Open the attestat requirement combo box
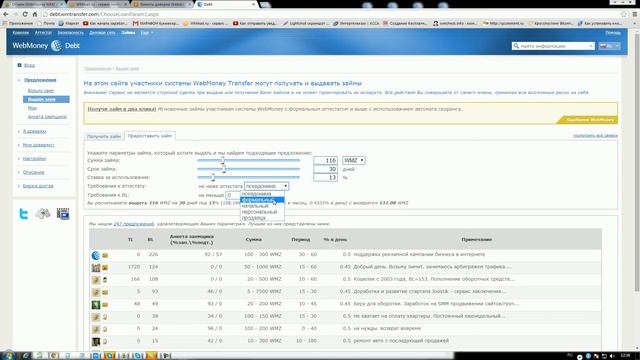640x360 pixels. [x=267, y=186]
